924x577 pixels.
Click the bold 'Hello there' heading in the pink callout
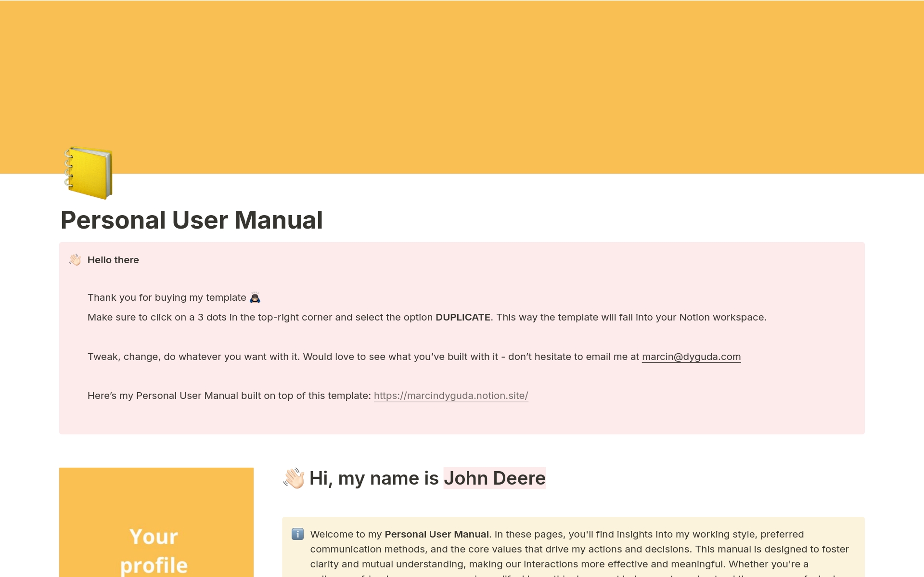click(x=113, y=259)
